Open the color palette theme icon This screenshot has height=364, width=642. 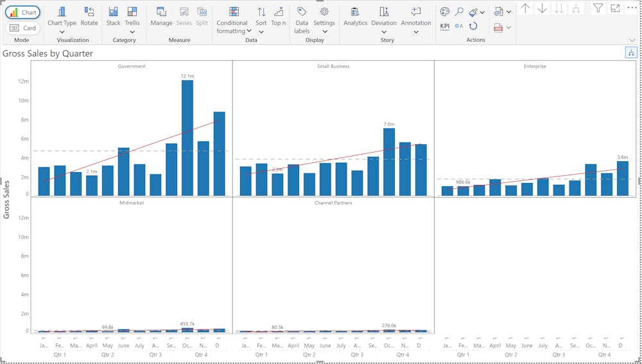[445, 12]
